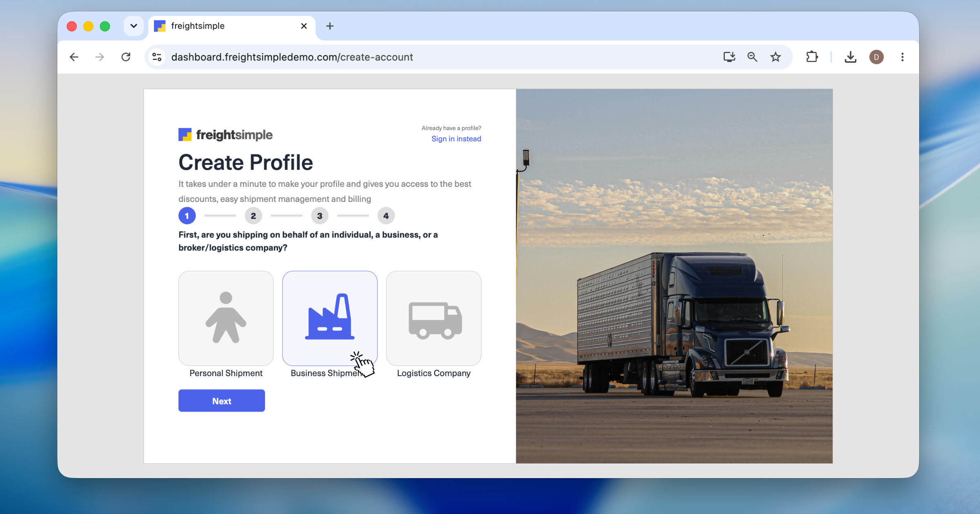Choose the Business Shipment factory card
This screenshot has width=980, height=514.
click(330, 318)
